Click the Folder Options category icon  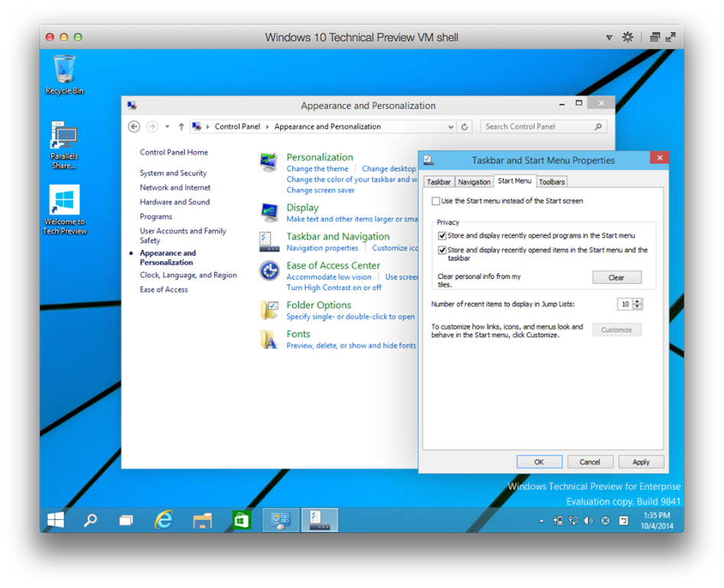click(x=269, y=310)
